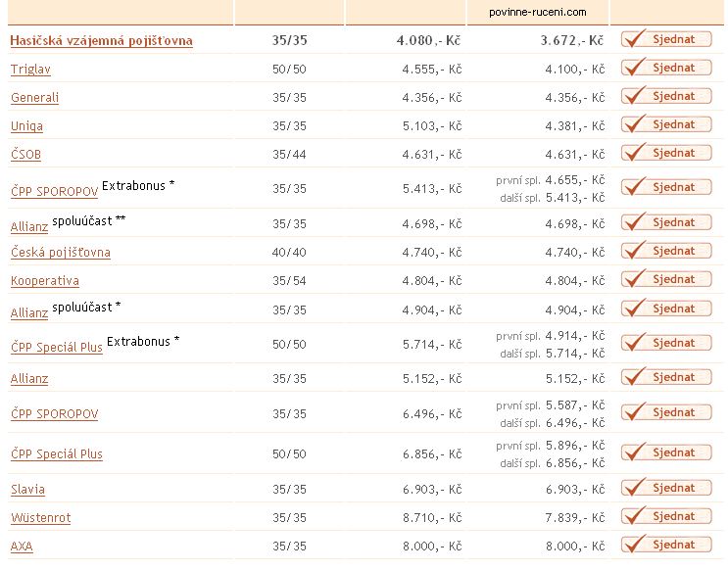Screen dimensions: 728x571
Task: Open the Uniqa insurer link
Action: (x=26, y=126)
